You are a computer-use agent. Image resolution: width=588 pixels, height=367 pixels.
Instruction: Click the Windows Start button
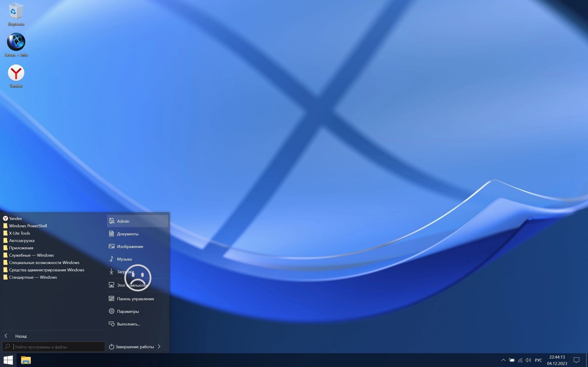[x=8, y=360]
